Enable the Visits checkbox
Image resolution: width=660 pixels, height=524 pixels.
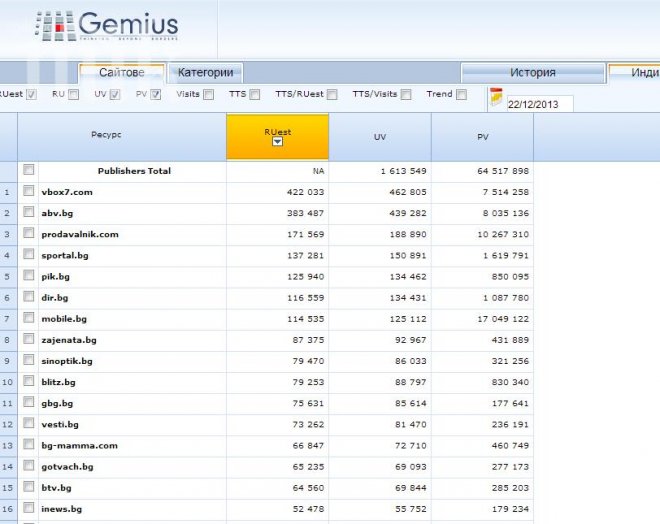[208, 95]
